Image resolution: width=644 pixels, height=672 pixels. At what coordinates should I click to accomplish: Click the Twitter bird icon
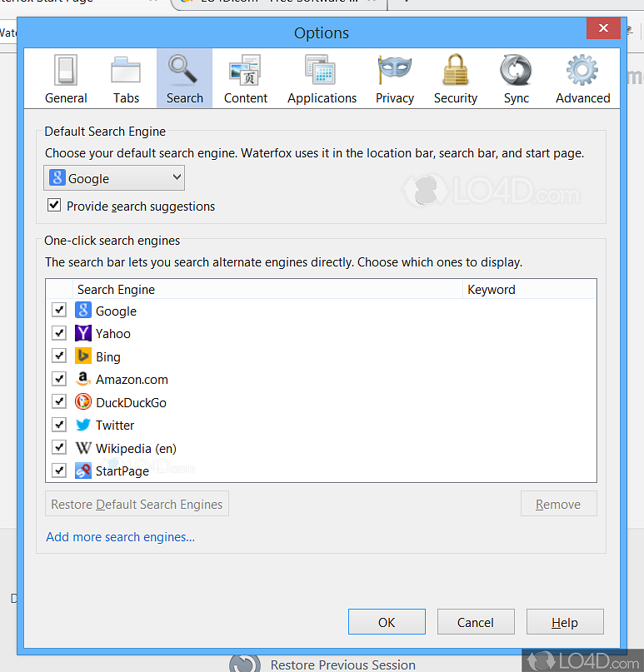click(83, 425)
